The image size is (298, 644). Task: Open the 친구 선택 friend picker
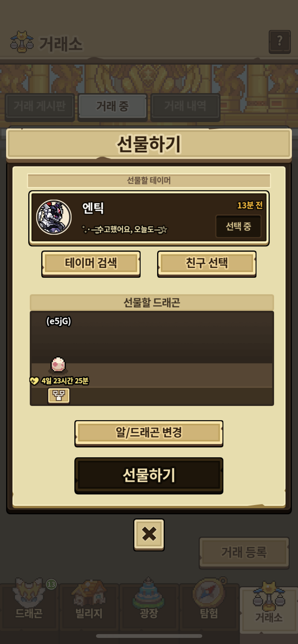[207, 264]
